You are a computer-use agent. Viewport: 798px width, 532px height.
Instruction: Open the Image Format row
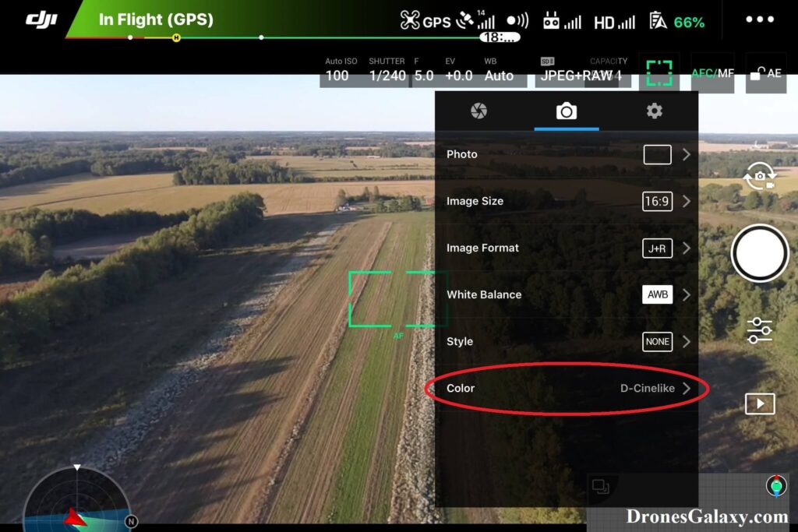coord(567,248)
